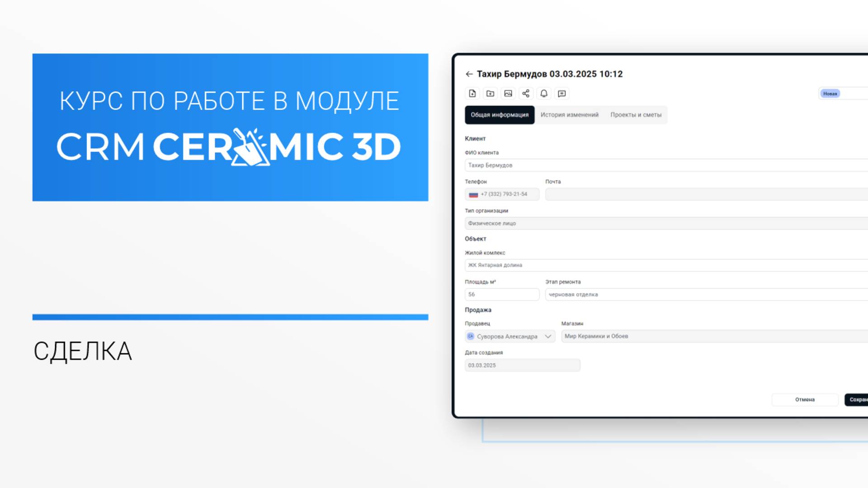868x488 pixels.
Task: Click the Отмена button
Action: click(x=805, y=399)
